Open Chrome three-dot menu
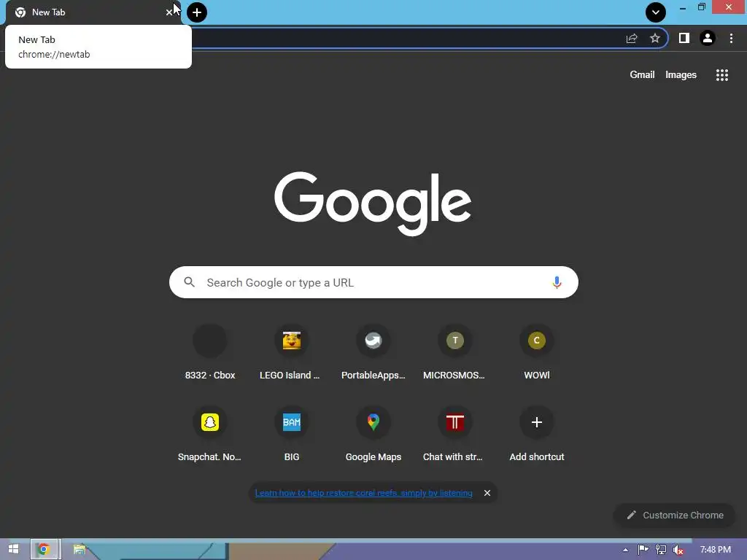The width and height of the screenshot is (747, 560). pyautogui.click(x=731, y=38)
